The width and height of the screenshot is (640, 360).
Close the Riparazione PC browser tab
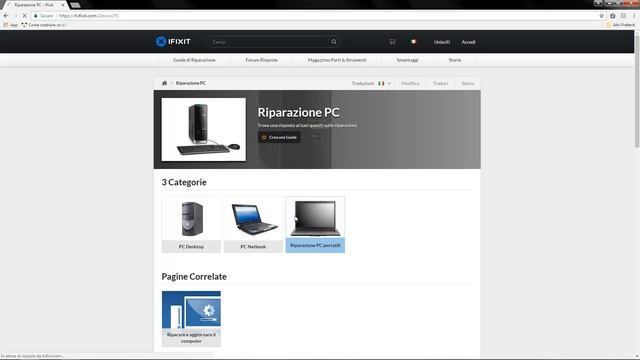(63, 5)
